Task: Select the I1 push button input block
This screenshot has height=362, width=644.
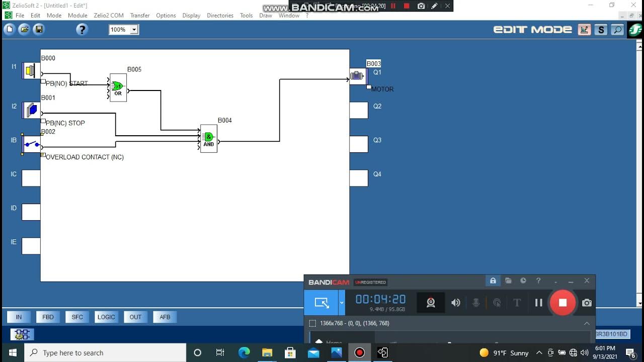Action: click(x=31, y=71)
